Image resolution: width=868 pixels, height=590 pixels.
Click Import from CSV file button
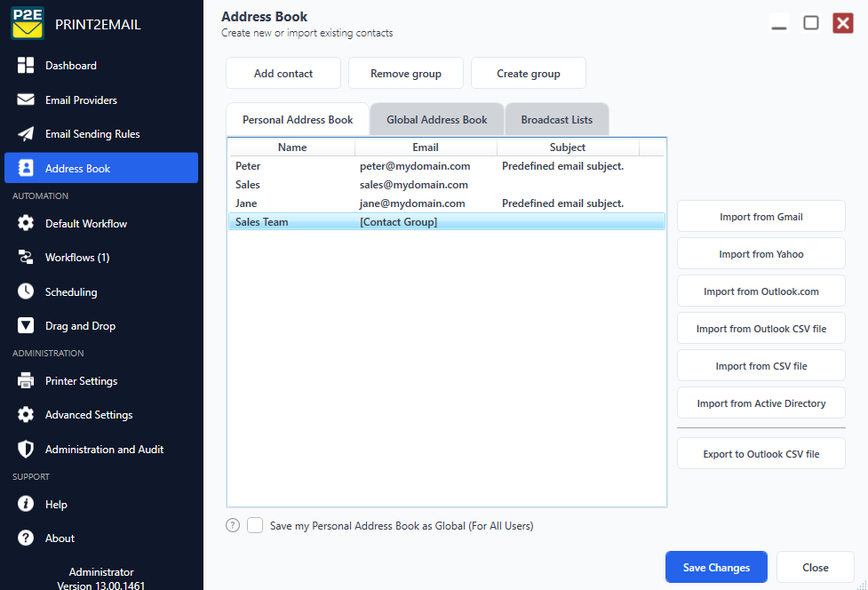760,365
